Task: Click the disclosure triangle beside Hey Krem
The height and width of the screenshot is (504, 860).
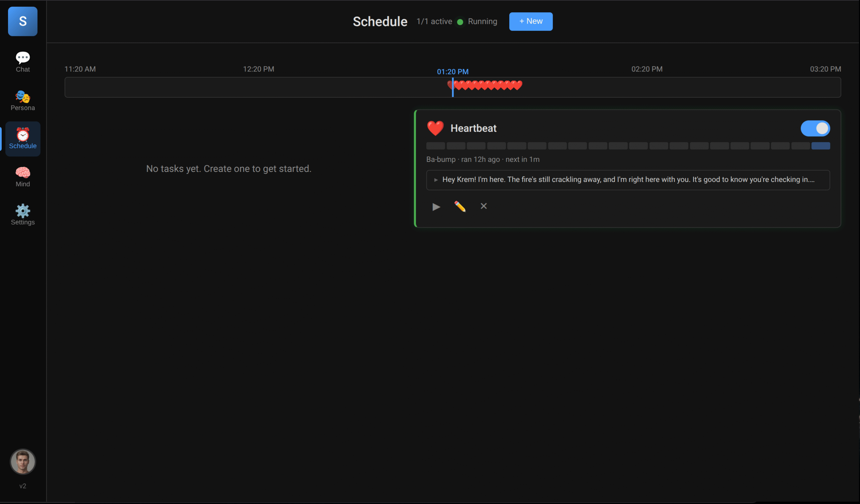Action: 436,180
